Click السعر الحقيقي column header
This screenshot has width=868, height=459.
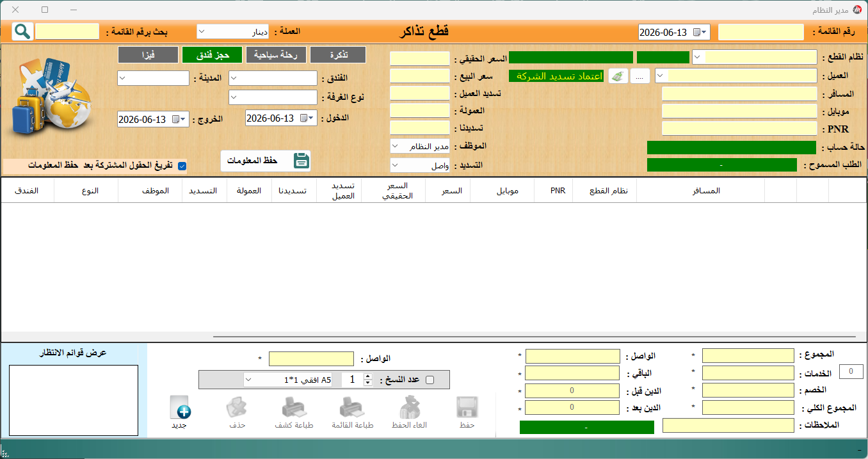(394, 191)
